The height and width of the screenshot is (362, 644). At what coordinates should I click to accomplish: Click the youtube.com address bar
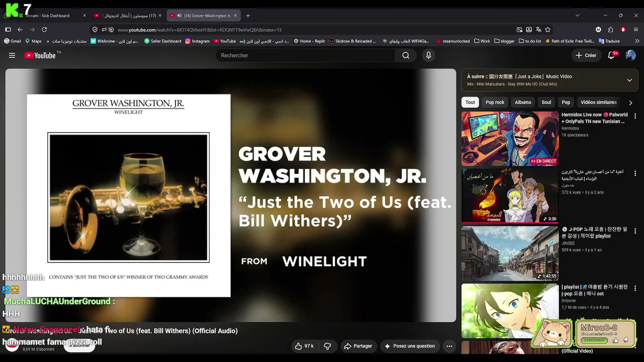click(312, 30)
